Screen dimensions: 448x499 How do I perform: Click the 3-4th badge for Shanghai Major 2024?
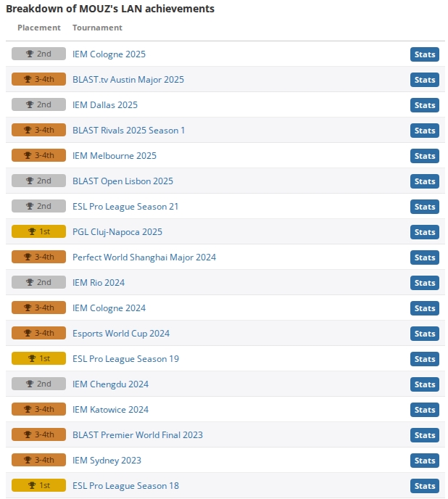[39, 257]
